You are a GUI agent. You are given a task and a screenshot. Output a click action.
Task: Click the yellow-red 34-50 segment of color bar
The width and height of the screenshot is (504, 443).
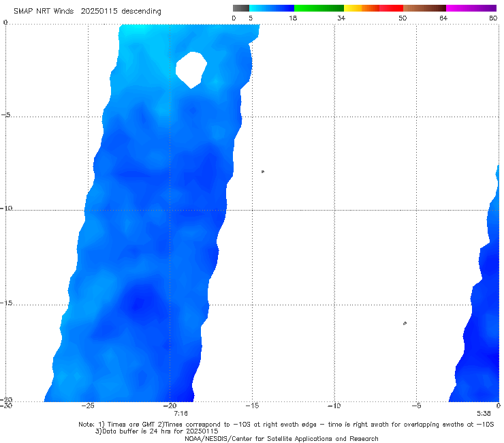coord(373,8)
